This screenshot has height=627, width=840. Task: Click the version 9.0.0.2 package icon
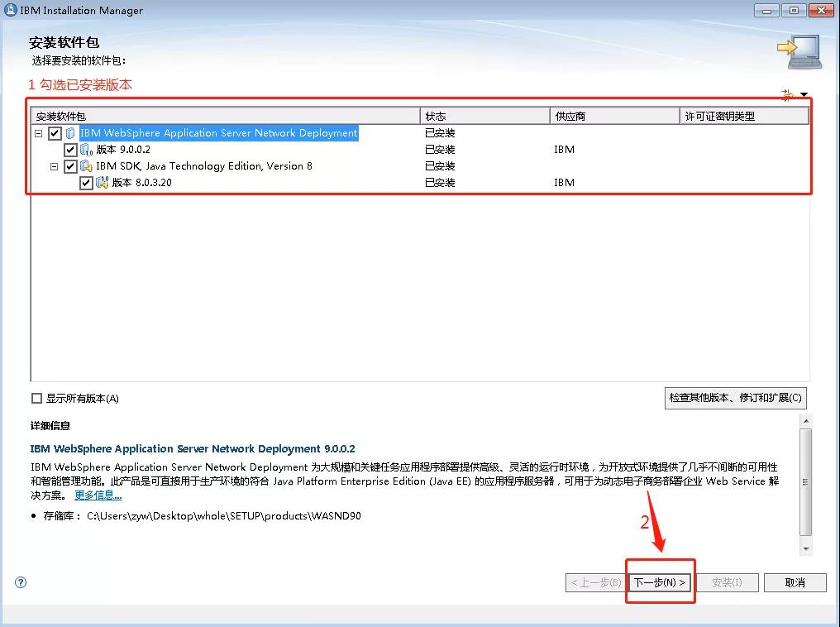click(x=86, y=150)
